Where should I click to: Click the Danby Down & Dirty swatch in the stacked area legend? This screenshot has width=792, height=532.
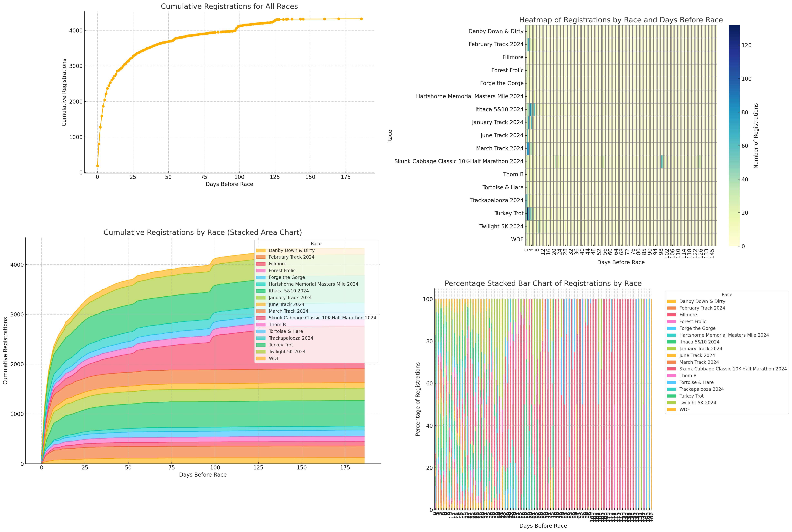point(261,250)
